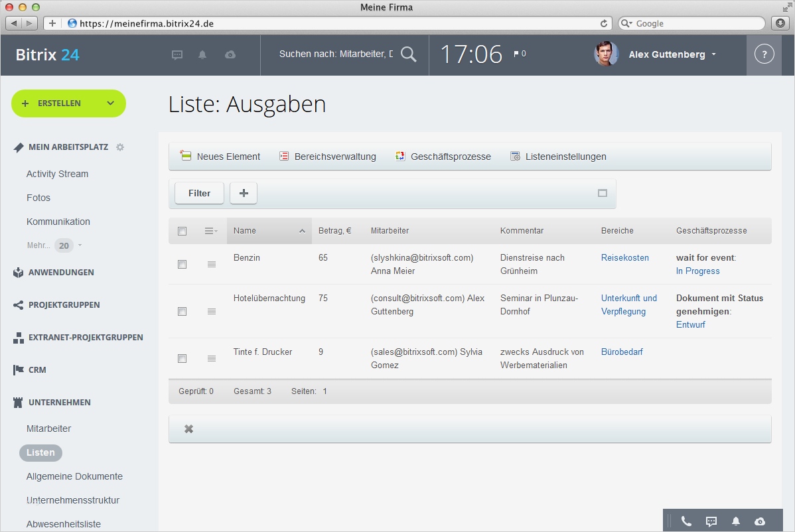Open Listeneinstellungen in toolbar

(558, 157)
